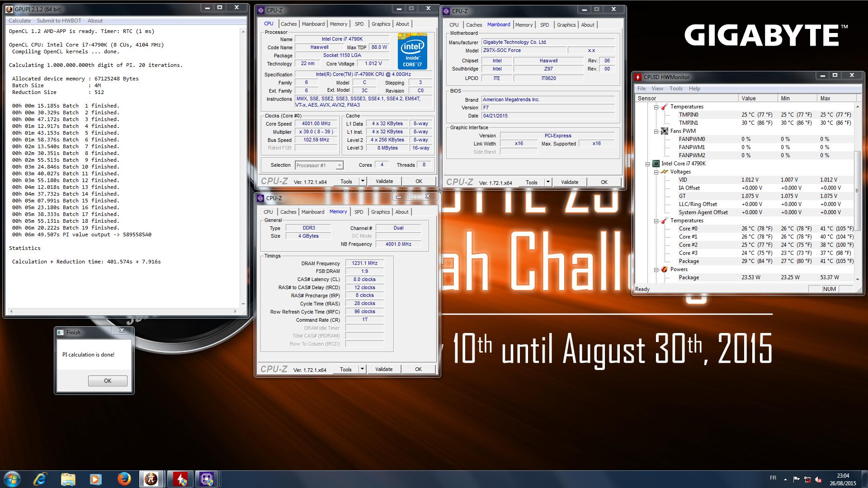Open Windows Media Player taskbar icon
868x488 pixels.
[x=95, y=479]
